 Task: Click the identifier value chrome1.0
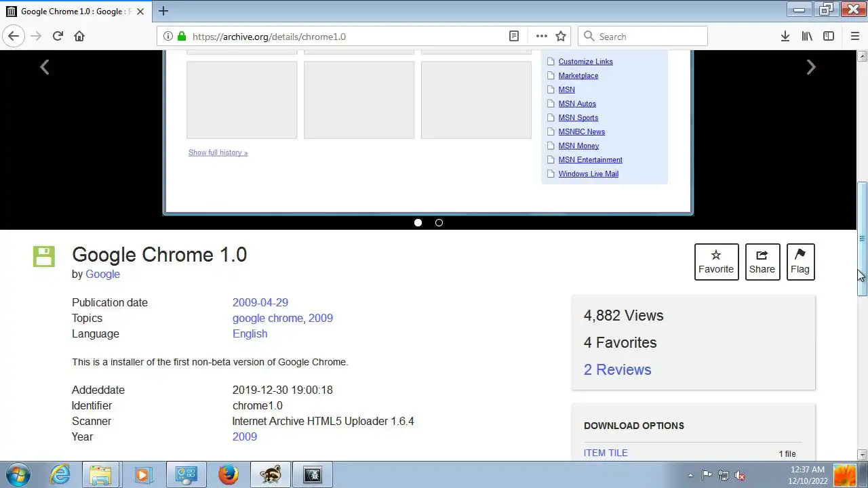[258, 405]
